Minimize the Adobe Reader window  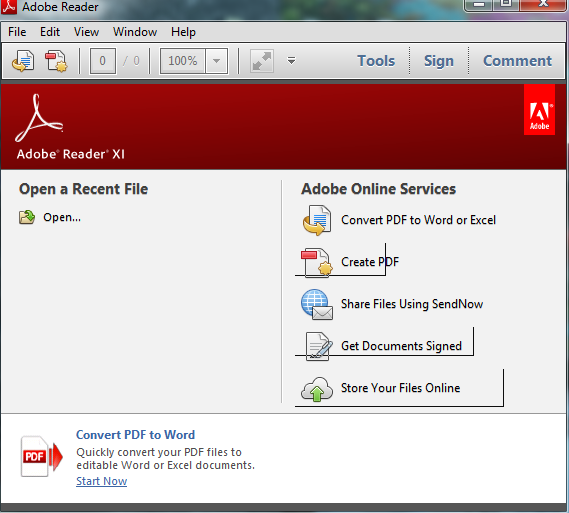click(x=479, y=4)
